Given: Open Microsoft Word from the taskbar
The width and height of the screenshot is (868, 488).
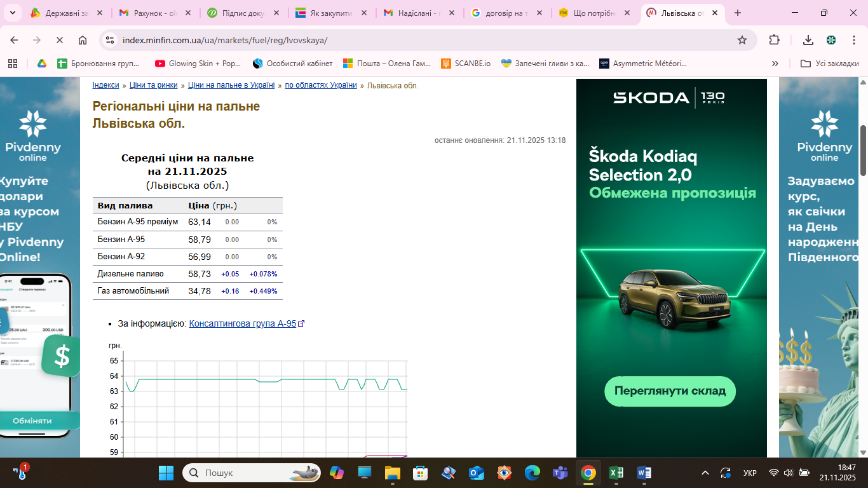Looking at the screenshot, I should point(644,473).
